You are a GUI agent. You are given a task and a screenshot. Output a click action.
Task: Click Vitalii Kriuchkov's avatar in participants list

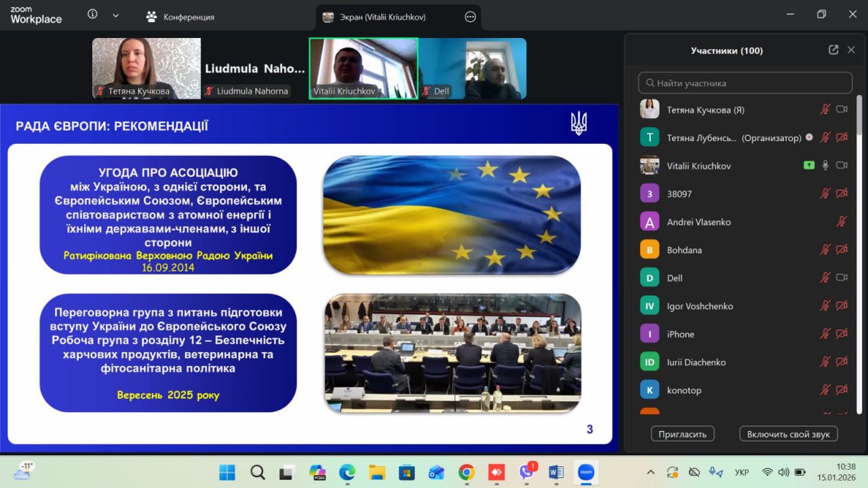650,166
